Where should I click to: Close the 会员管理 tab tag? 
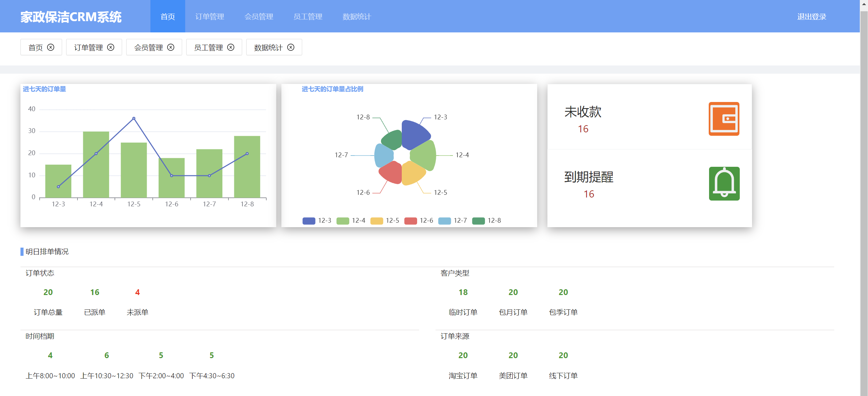171,47
